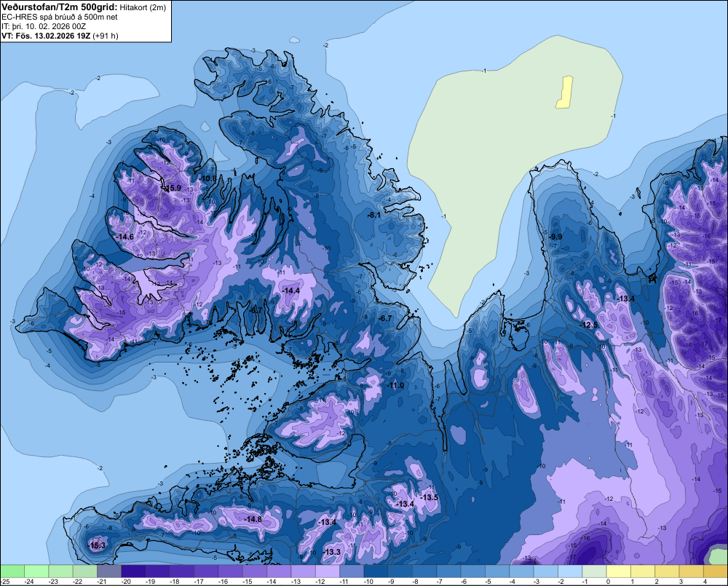The image size is (728, 586).
Task: Click the legend swatch labeled -4
Action: pos(521,571)
